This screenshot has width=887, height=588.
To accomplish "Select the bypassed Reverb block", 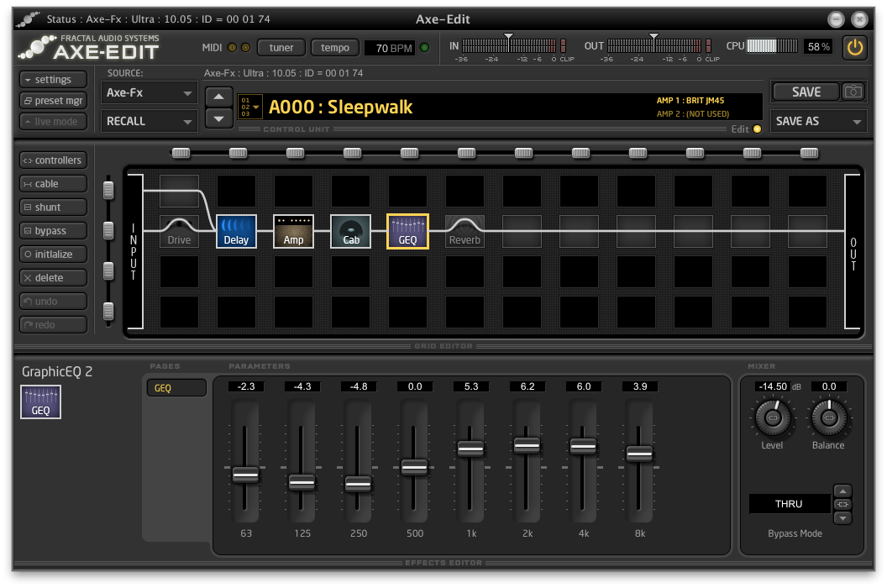I will (464, 231).
